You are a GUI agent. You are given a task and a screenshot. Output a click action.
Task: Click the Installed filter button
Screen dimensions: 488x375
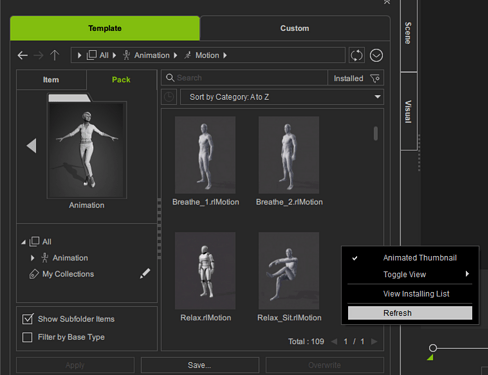pyautogui.click(x=356, y=78)
